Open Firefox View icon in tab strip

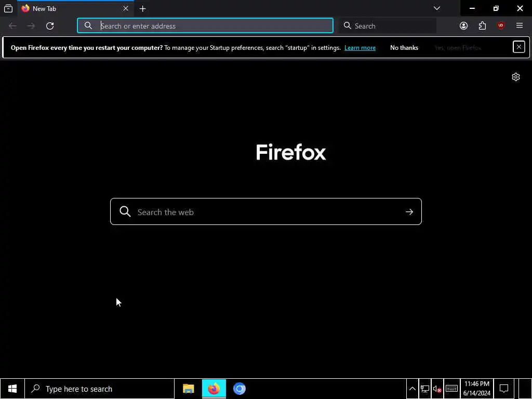pyautogui.click(x=8, y=8)
